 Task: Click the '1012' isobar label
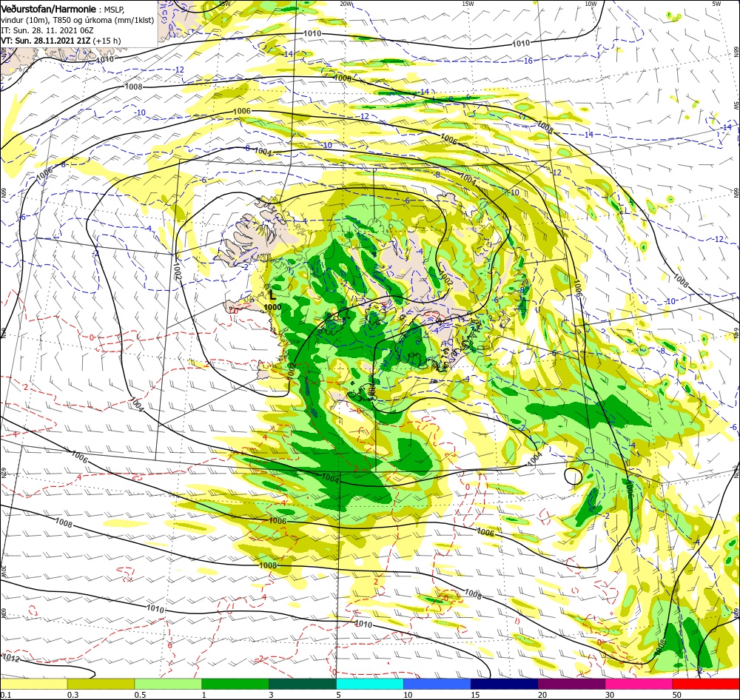[11, 658]
